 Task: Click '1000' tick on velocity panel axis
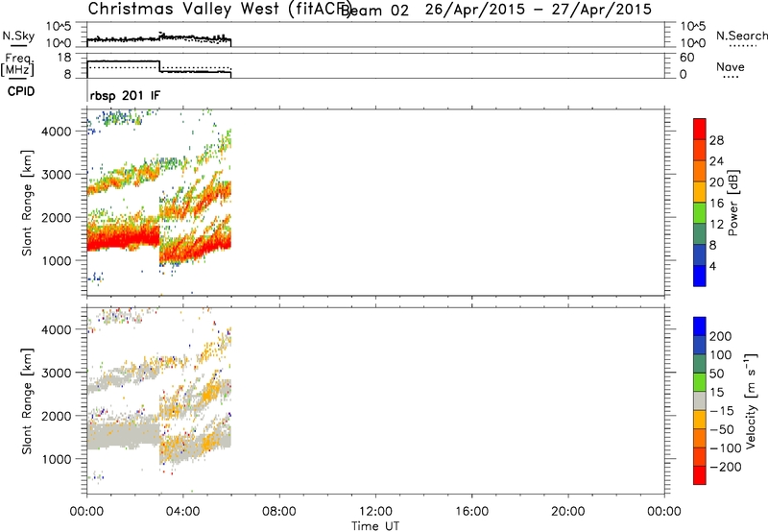(x=57, y=459)
